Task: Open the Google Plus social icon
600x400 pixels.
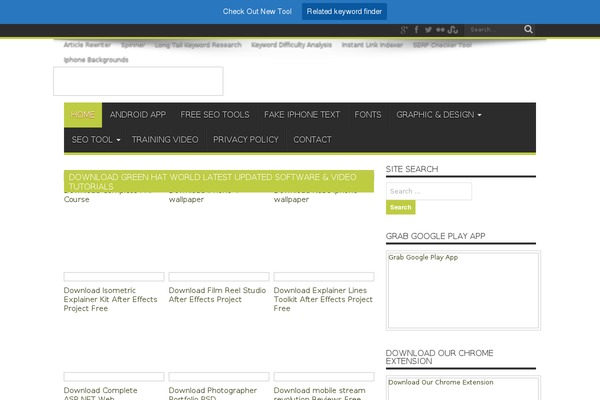Action: (x=404, y=30)
